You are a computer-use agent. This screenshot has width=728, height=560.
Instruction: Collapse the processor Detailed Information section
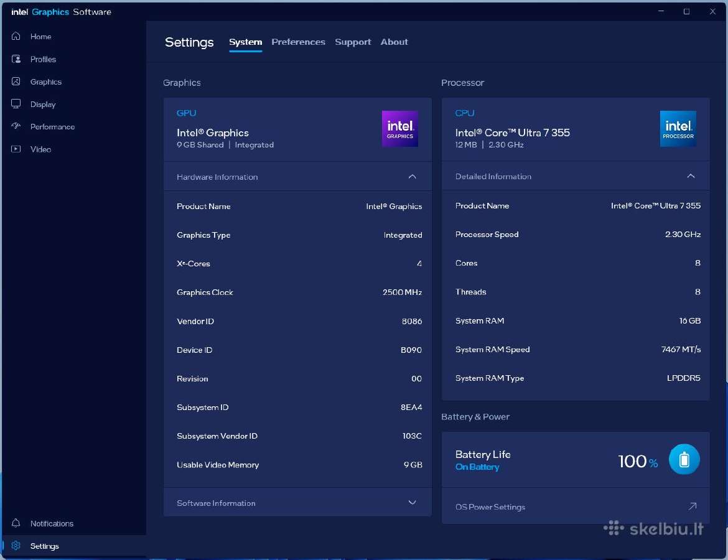click(x=691, y=176)
